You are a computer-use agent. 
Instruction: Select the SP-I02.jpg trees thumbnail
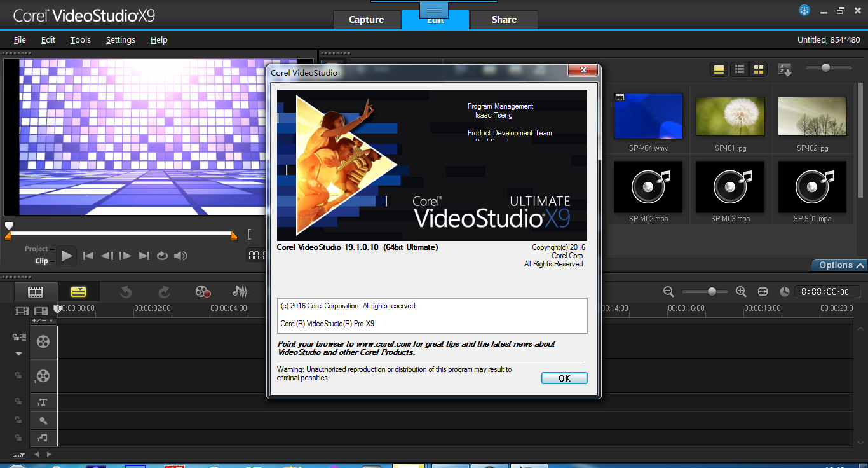tap(812, 116)
